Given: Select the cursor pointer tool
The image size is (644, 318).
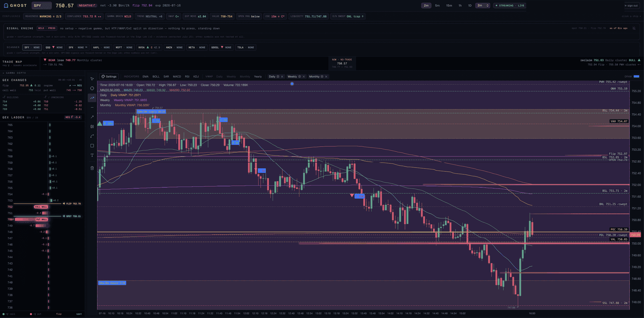Looking at the screenshot, I should click(92, 79).
